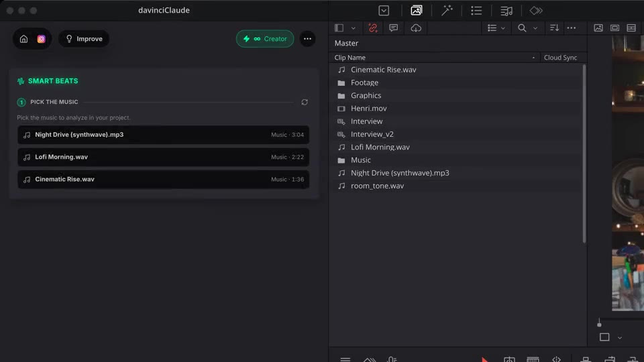Screen dimensions: 644x362
Task: Search the media pool with magnifier icon
Action: click(522, 28)
